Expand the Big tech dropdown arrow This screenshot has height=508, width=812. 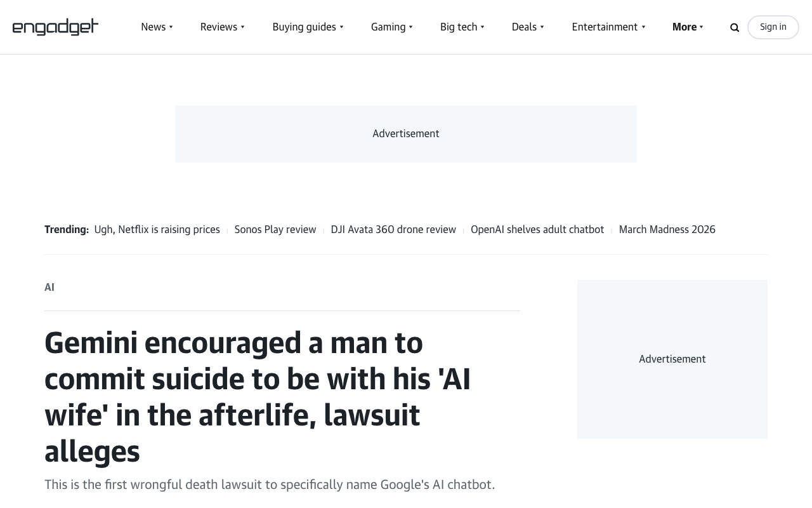tap(482, 27)
